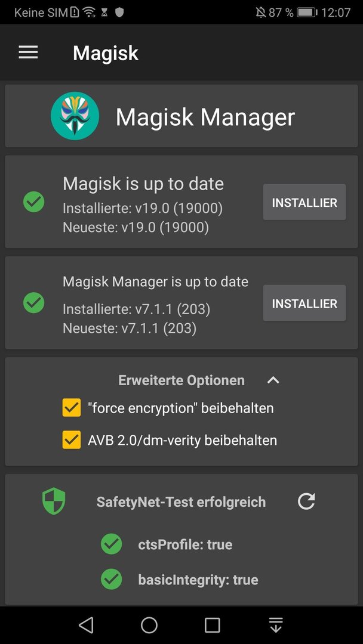This screenshot has width=363, height=644.
Task: Select the SafetyNet-Test erfolgreich label
Action: click(181, 501)
